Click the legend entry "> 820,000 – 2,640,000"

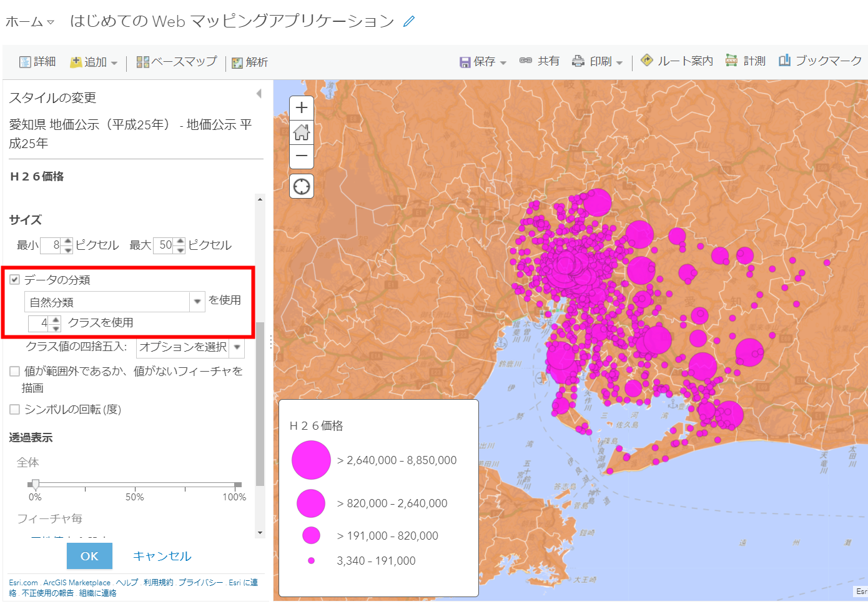(392, 503)
